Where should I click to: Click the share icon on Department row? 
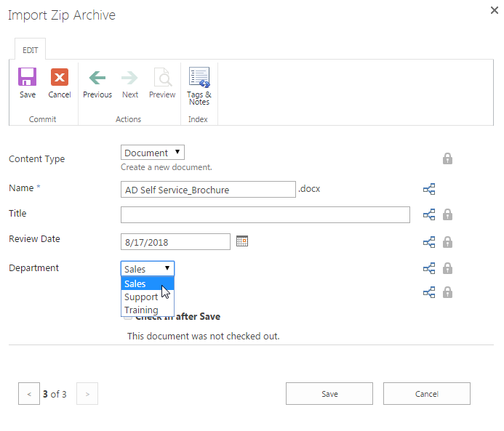pos(429,268)
